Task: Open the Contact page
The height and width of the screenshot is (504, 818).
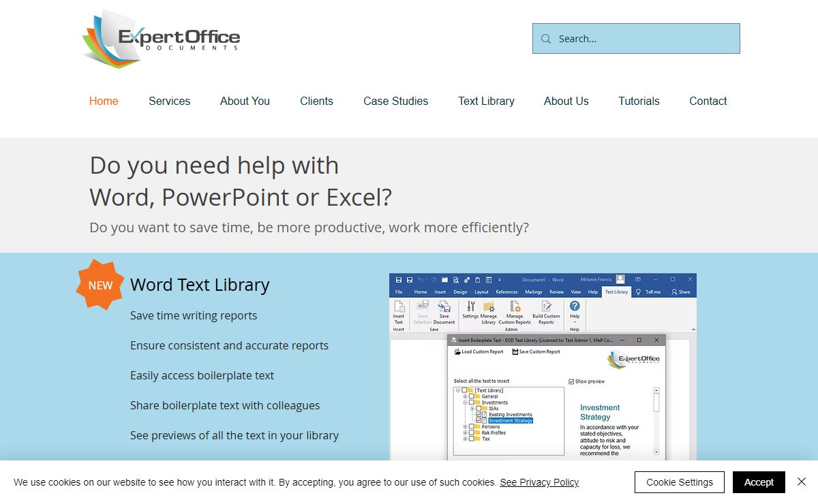Action: [x=708, y=101]
